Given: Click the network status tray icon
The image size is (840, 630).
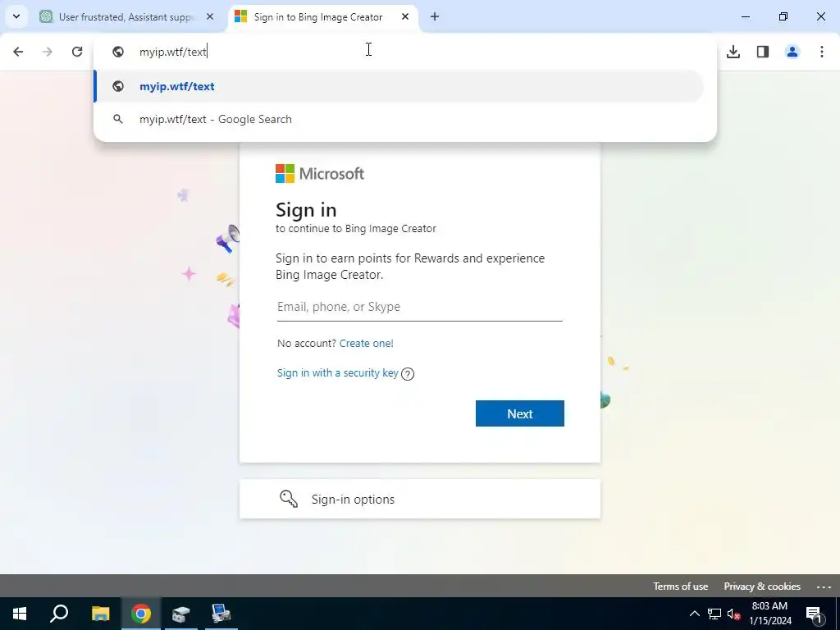Looking at the screenshot, I should pyautogui.click(x=714, y=614).
